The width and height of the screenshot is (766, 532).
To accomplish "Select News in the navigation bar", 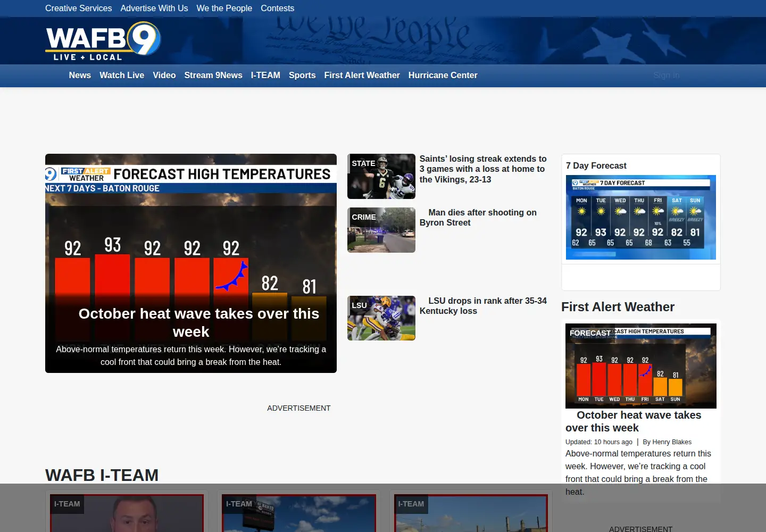I will tap(80, 75).
